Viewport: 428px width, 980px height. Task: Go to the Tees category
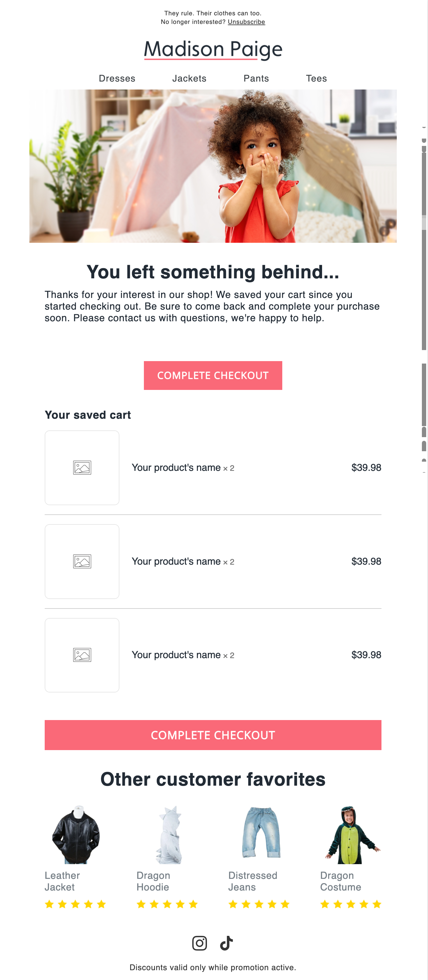point(316,78)
